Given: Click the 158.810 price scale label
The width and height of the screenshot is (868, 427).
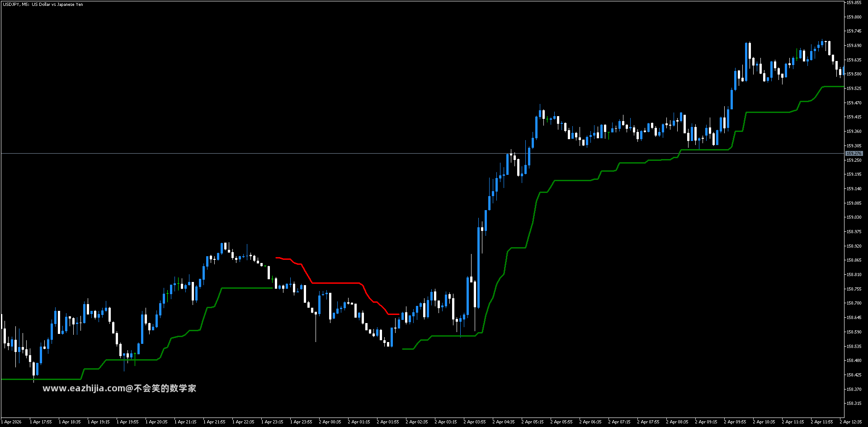Looking at the screenshot, I should [854, 275].
